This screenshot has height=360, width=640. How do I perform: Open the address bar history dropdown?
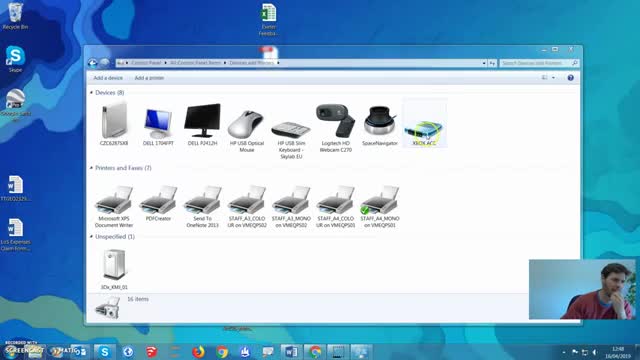tap(484, 63)
